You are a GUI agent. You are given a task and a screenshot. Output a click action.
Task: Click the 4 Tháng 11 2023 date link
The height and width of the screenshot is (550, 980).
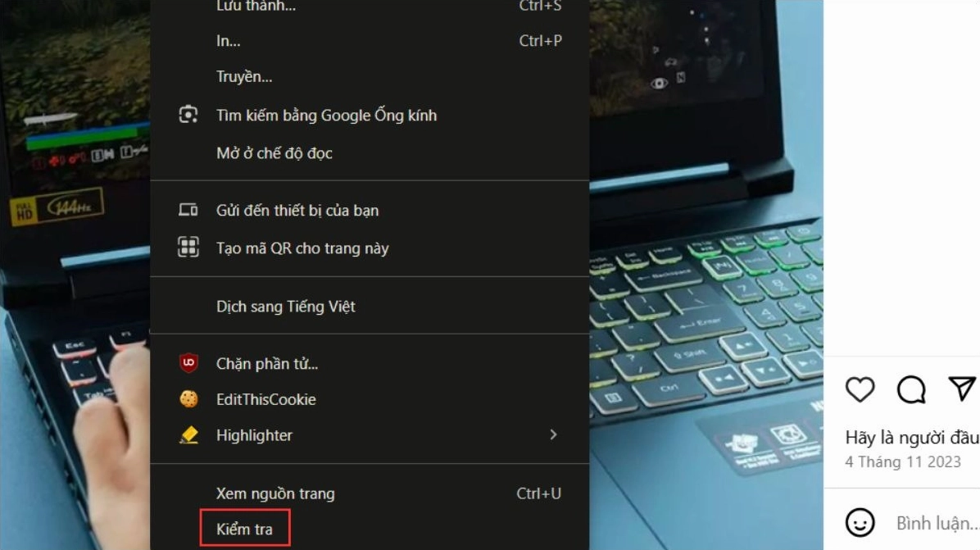coord(902,461)
